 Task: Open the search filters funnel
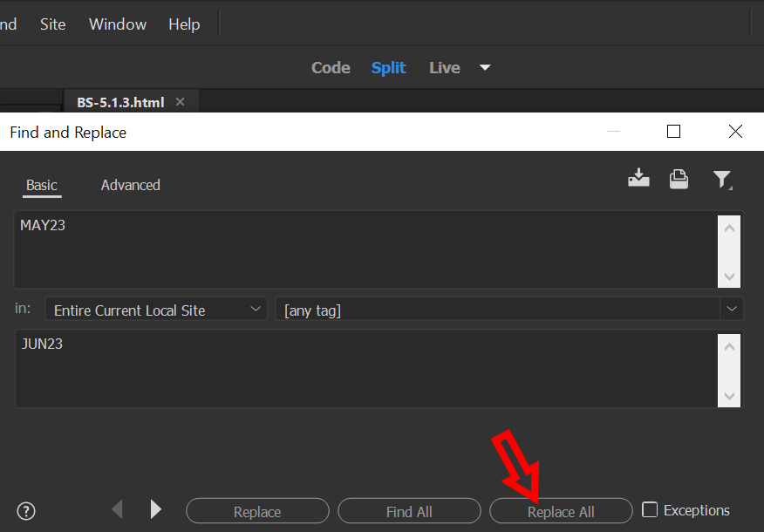tap(723, 179)
